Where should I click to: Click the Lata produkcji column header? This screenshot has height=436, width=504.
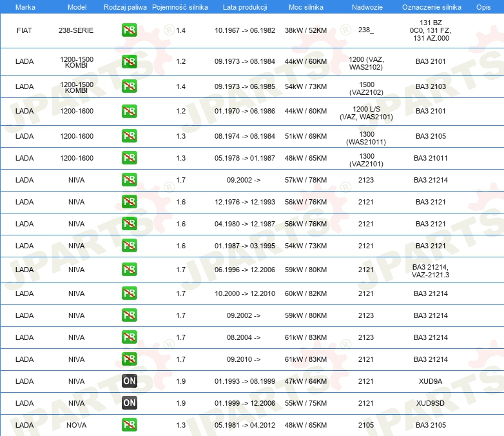tap(245, 7)
